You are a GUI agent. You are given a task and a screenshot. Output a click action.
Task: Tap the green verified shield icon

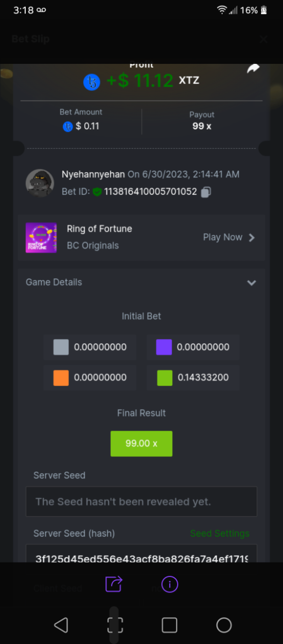click(97, 192)
